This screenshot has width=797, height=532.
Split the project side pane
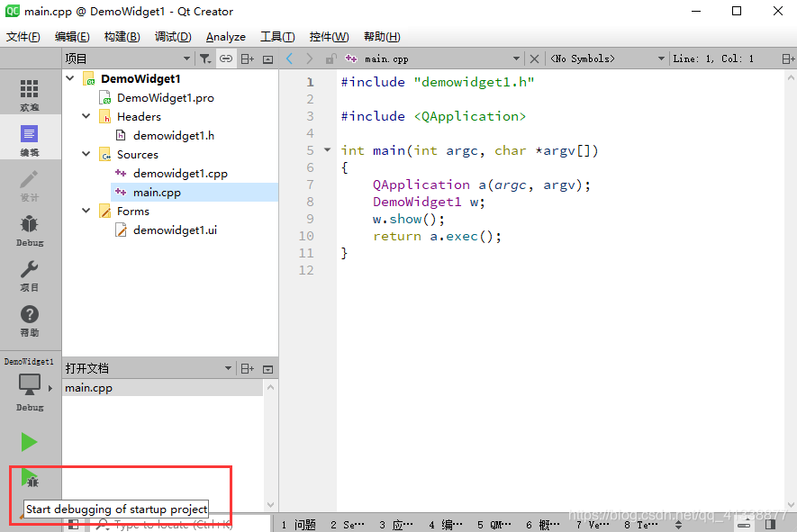(x=248, y=59)
